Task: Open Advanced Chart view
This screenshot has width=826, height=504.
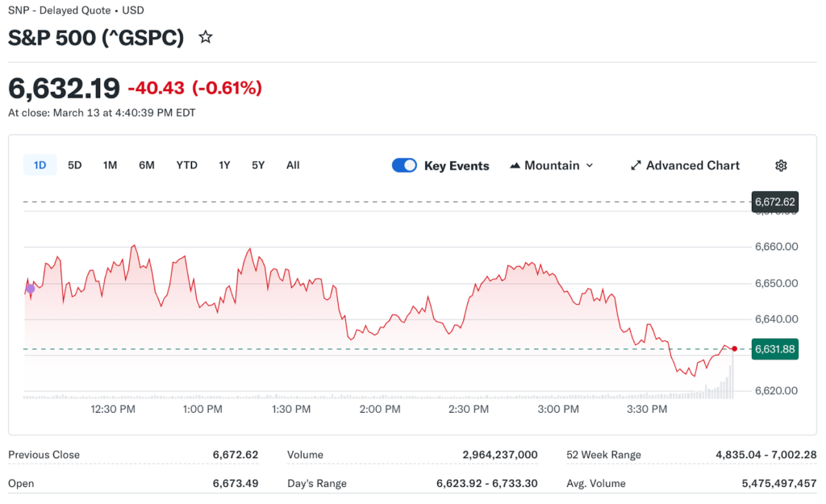Action: pyautogui.click(x=685, y=165)
